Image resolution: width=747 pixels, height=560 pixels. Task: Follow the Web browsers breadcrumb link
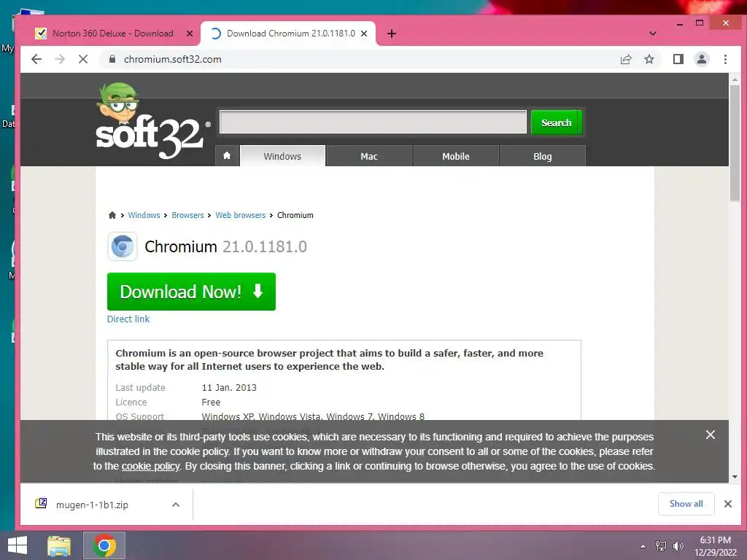pos(241,215)
